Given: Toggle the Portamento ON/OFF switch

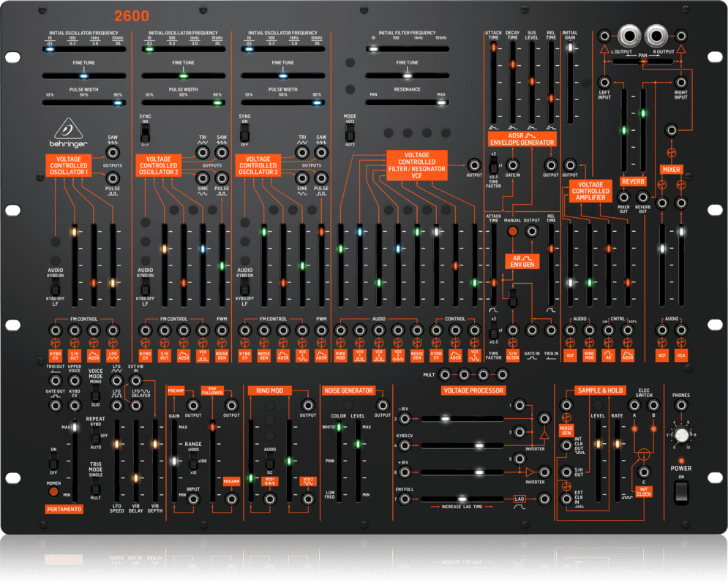Looking at the screenshot, I should 53,461.
